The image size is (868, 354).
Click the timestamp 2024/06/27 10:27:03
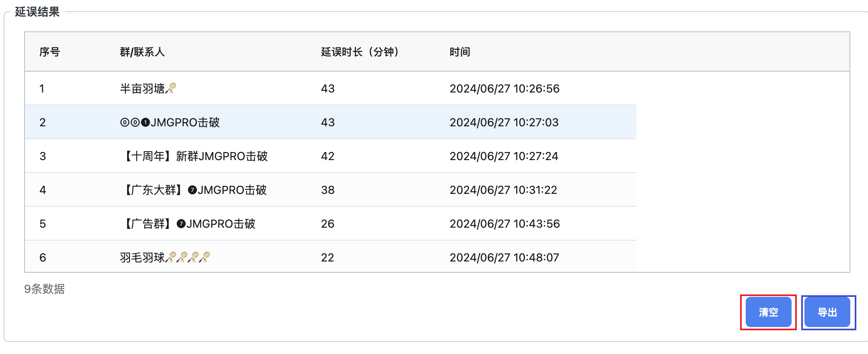pyautogui.click(x=504, y=122)
